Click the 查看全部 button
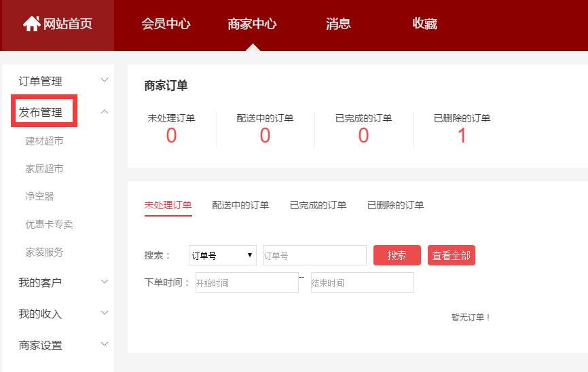This screenshot has height=372, width=588. [452, 255]
